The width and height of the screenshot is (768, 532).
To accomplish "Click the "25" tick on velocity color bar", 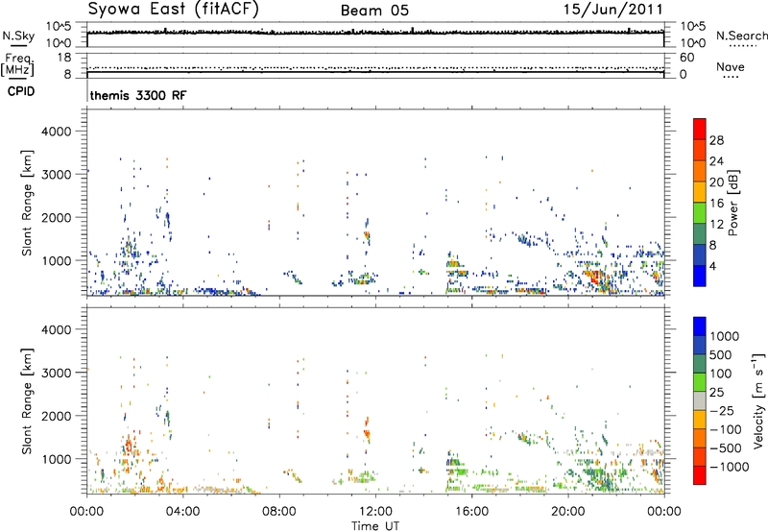I will [x=717, y=393].
